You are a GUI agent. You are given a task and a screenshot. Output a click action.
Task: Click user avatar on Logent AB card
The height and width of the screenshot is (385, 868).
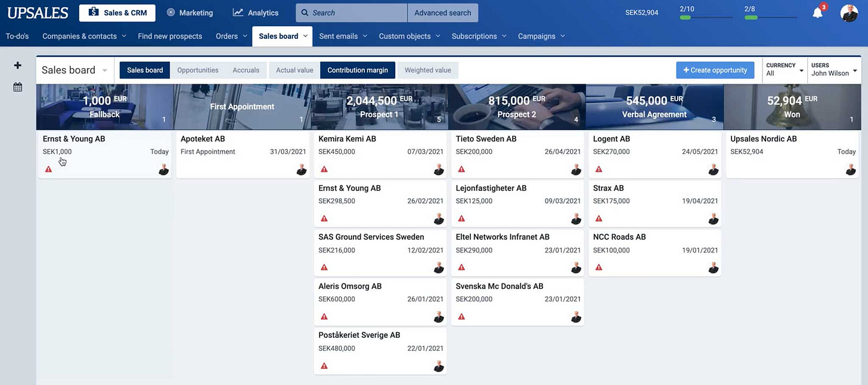coord(713,170)
